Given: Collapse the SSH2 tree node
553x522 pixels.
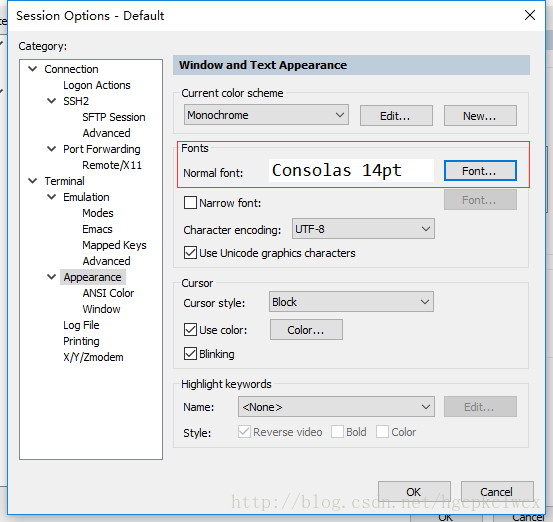Looking at the screenshot, I should tap(51, 101).
